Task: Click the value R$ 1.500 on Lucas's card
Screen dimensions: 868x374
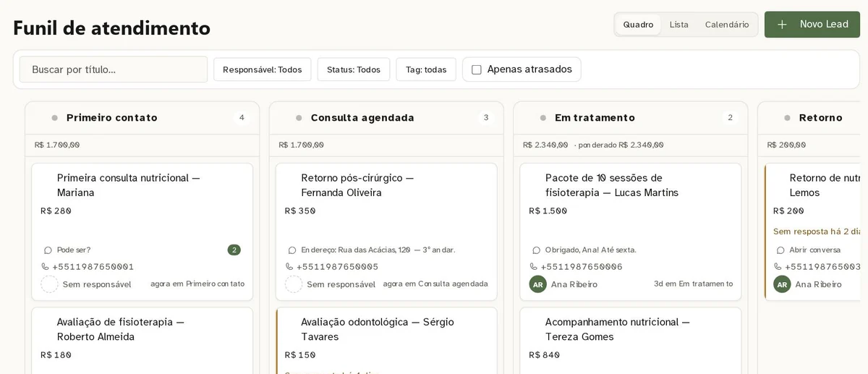Action: (548, 211)
